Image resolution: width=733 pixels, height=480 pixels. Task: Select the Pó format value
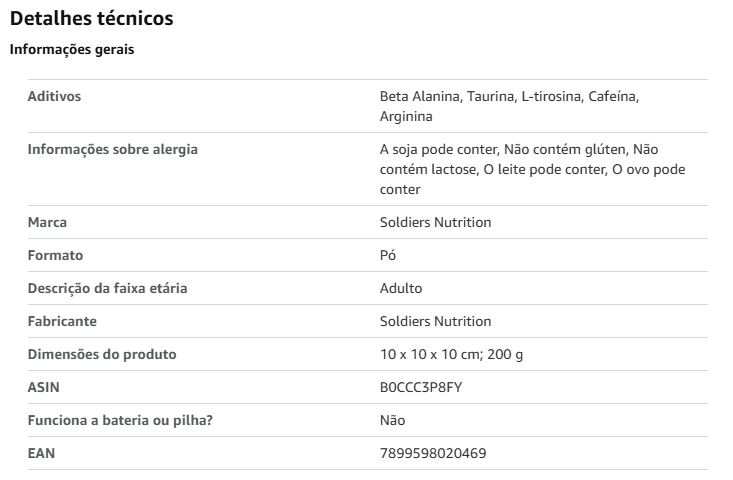[x=388, y=256]
